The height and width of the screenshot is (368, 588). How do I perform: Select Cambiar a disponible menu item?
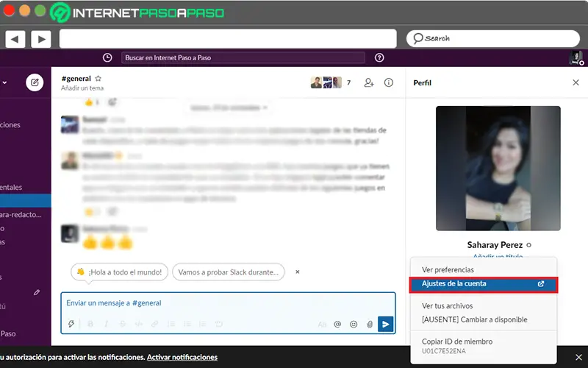pos(474,319)
